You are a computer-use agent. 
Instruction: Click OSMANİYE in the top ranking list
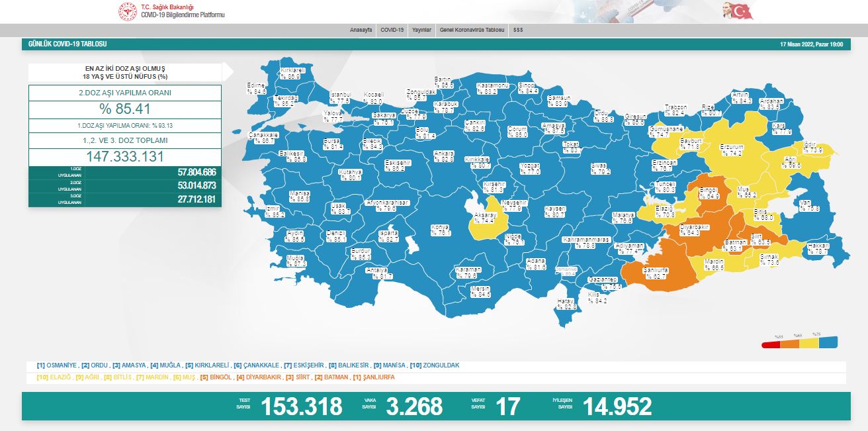tap(58, 365)
